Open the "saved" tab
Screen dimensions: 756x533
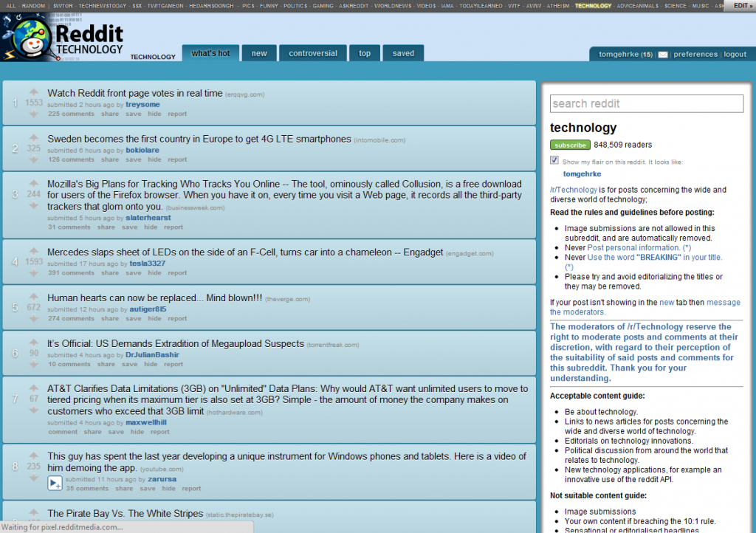click(403, 53)
